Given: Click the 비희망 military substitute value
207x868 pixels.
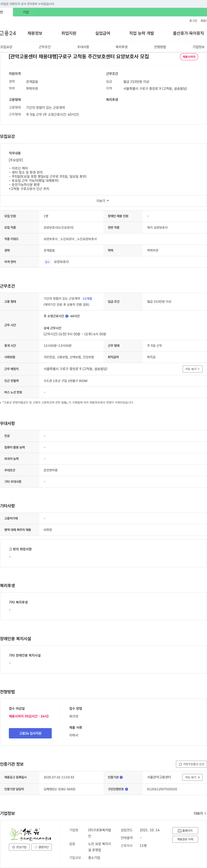Looking at the screenshot, I should tap(48, 530).
